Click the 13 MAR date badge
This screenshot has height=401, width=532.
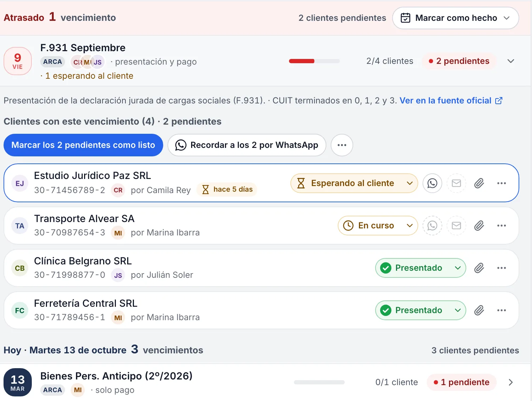(18, 382)
